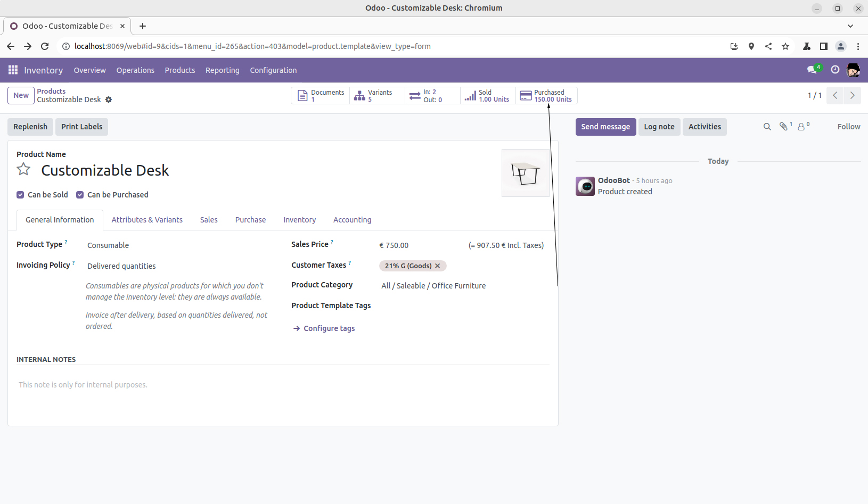Screen dimensions: 868x504
Task: Open the Documents stat button
Action: 321,96
